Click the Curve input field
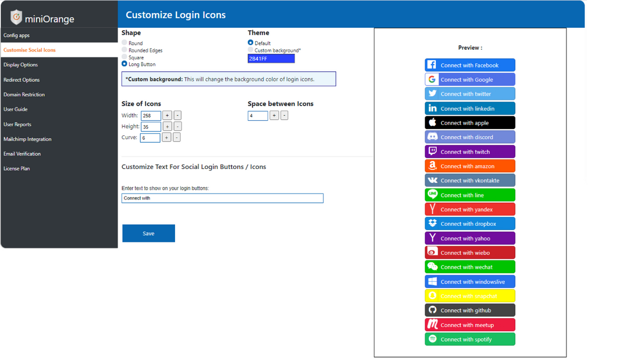Screen dimensions: 644x362 [x=150, y=138]
